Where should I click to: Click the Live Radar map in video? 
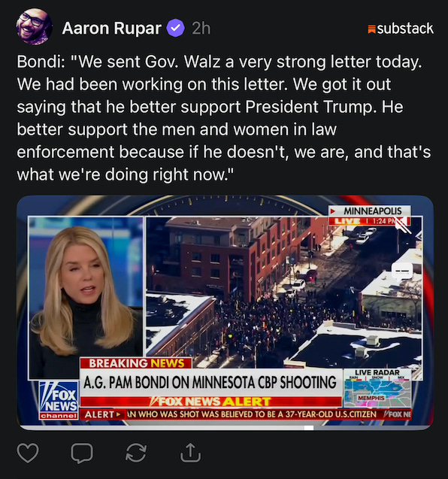tap(377, 388)
